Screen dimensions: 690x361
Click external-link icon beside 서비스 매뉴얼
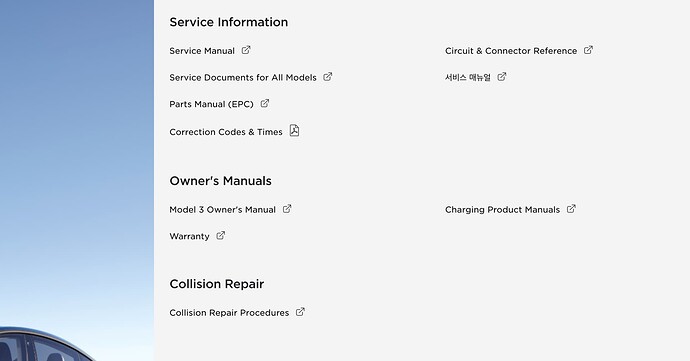502,77
